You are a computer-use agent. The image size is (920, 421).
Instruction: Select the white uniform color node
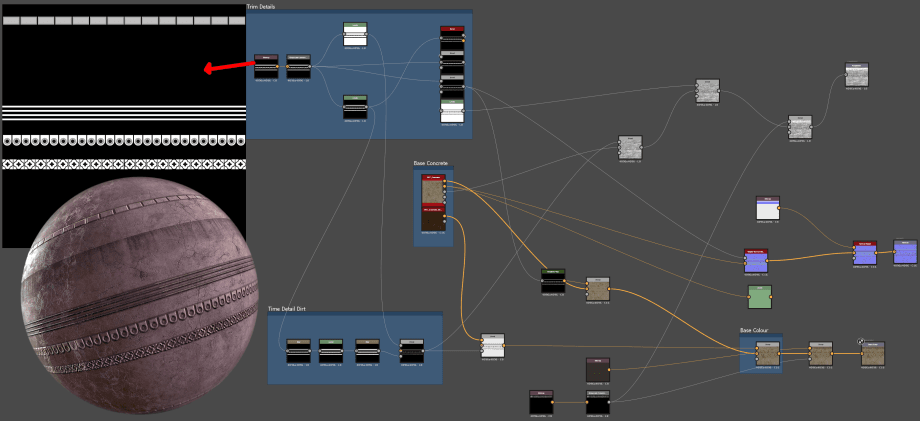point(768,208)
